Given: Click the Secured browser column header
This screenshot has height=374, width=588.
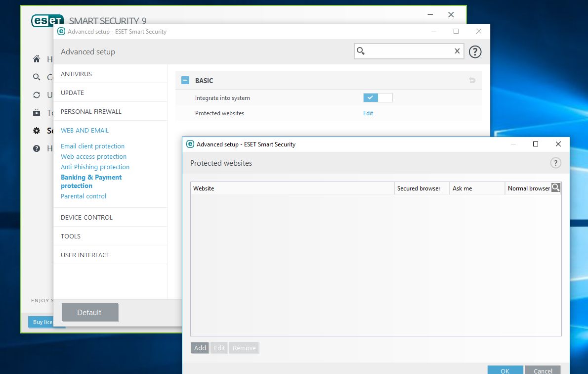Looking at the screenshot, I should pyautogui.click(x=422, y=188).
